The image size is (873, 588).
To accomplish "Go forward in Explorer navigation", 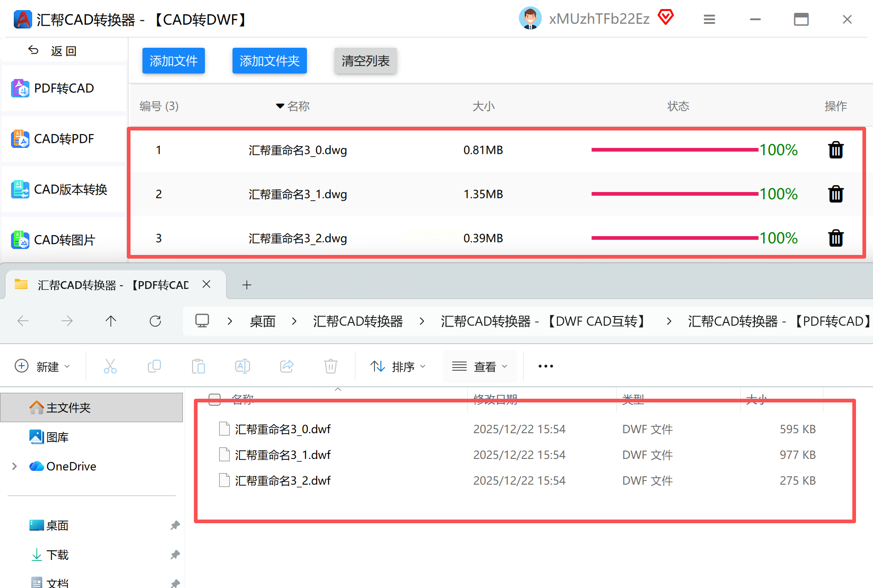I will pos(67,321).
